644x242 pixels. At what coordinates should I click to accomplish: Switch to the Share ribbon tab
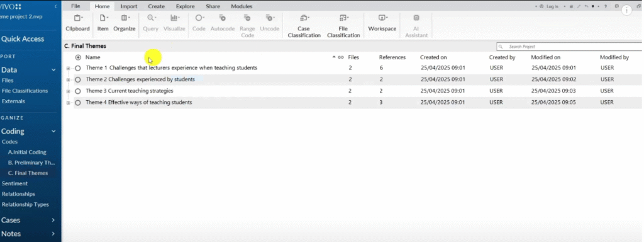[x=213, y=6]
